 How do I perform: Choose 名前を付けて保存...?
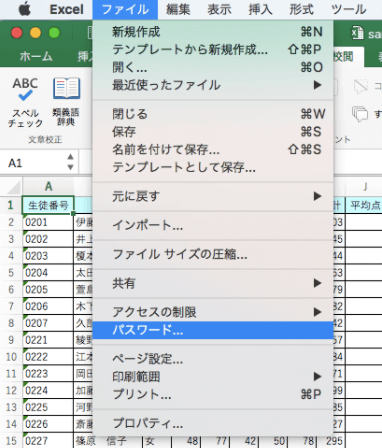[x=213, y=149]
